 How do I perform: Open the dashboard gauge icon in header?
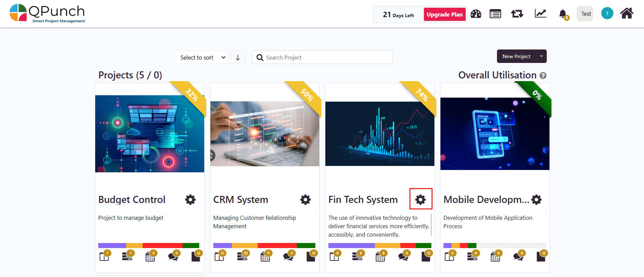[x=476, y=14]
